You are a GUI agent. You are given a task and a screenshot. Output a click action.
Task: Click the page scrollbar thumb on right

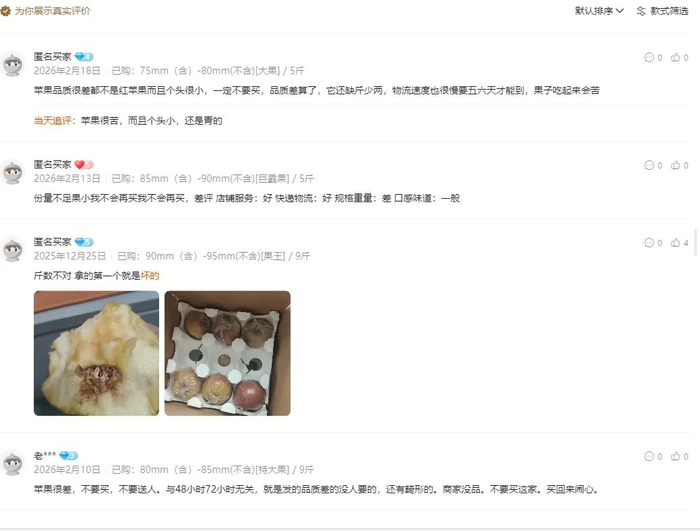click(x=696, y=242)
